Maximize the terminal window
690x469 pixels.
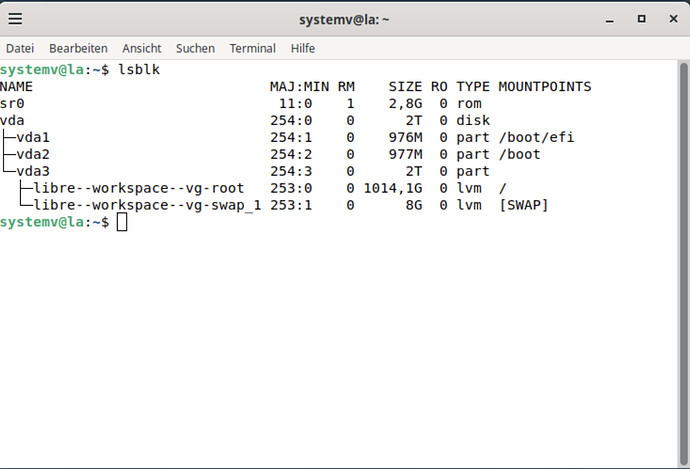pyautogui.click(x=640, y=19)
